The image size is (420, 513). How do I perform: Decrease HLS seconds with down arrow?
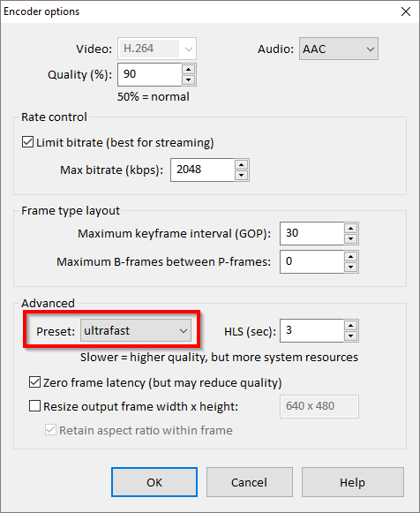350,336
